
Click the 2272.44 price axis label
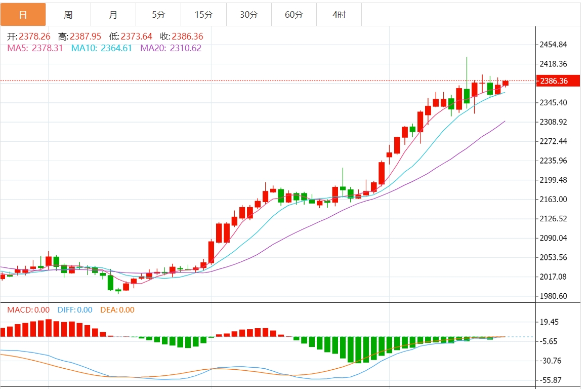[x=553, y=141]
